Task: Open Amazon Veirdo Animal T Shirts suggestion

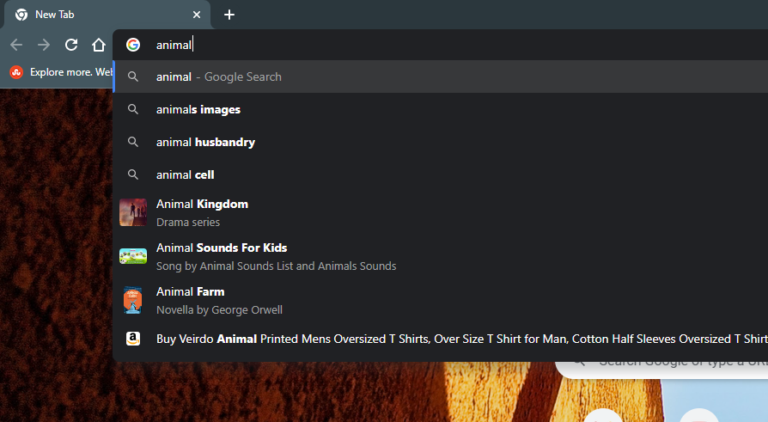Action: [441, 339]
